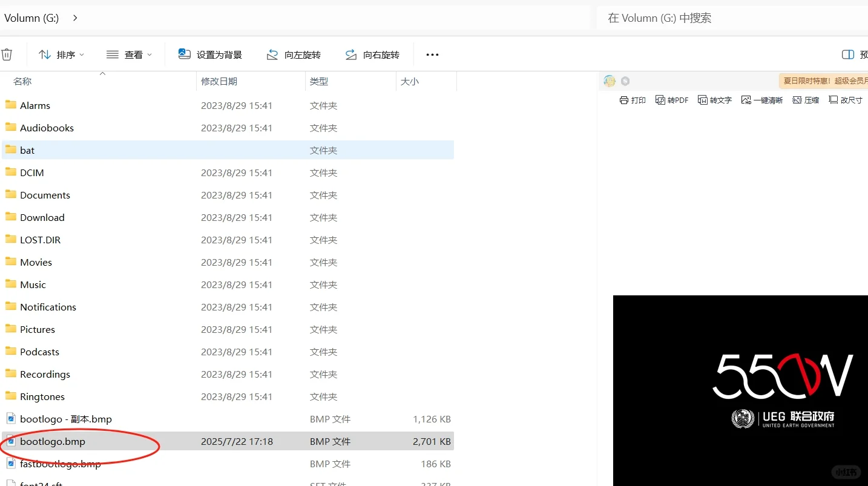This screenshot has width=868, height=486.
Task: Click the 一键清晰 enhance icon
Action: pos(761,99)
